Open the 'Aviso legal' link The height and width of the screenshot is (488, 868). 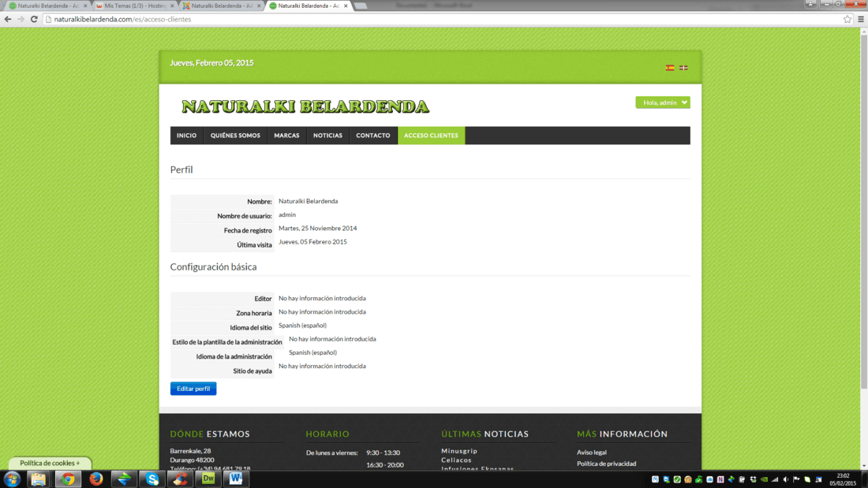click(592, 452)
